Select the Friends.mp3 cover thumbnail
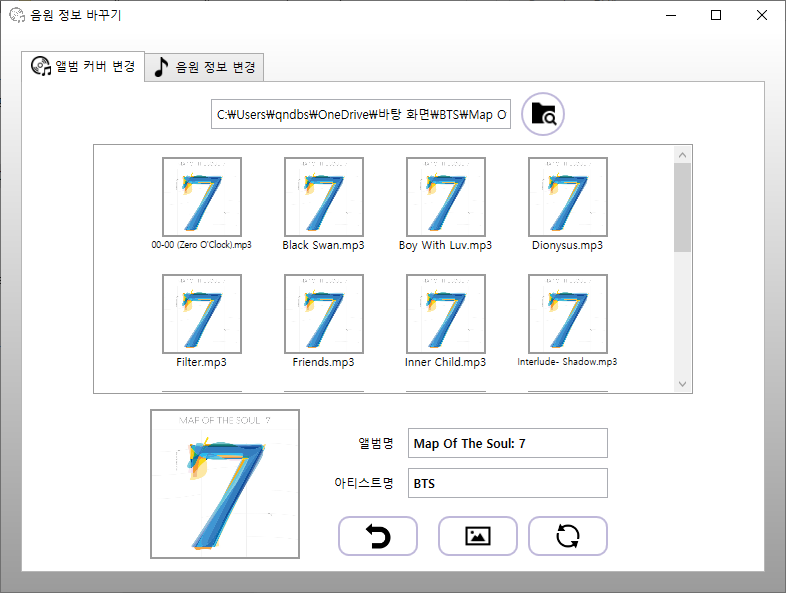Screen dimensions: 786x593 [x=324, y=314]
